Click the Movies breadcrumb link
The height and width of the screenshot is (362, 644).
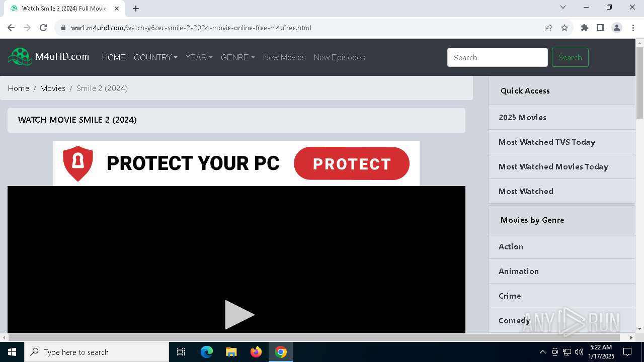(53, 88)
